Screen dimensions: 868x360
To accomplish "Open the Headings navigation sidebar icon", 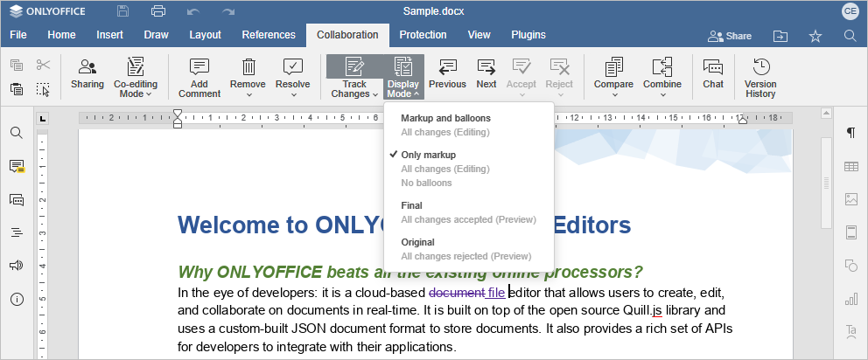I will point(17,232).
